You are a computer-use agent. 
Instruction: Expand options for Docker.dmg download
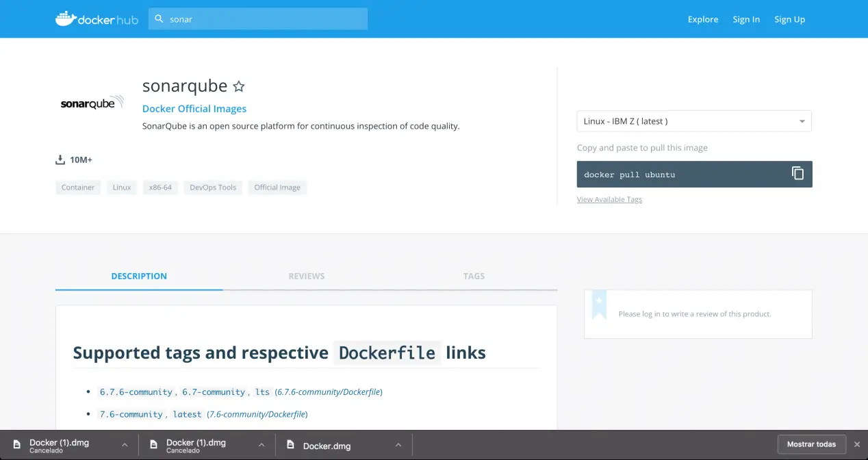coord(398,445)
